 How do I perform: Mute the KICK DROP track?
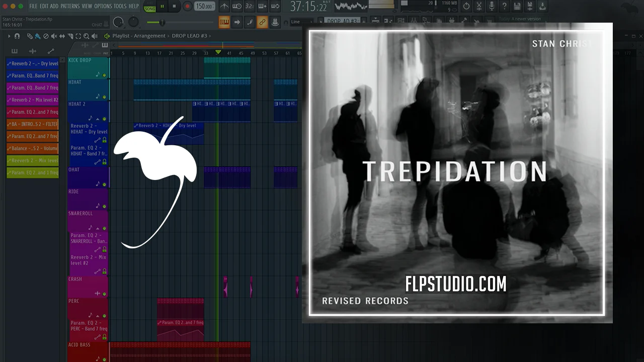point(104,75)
